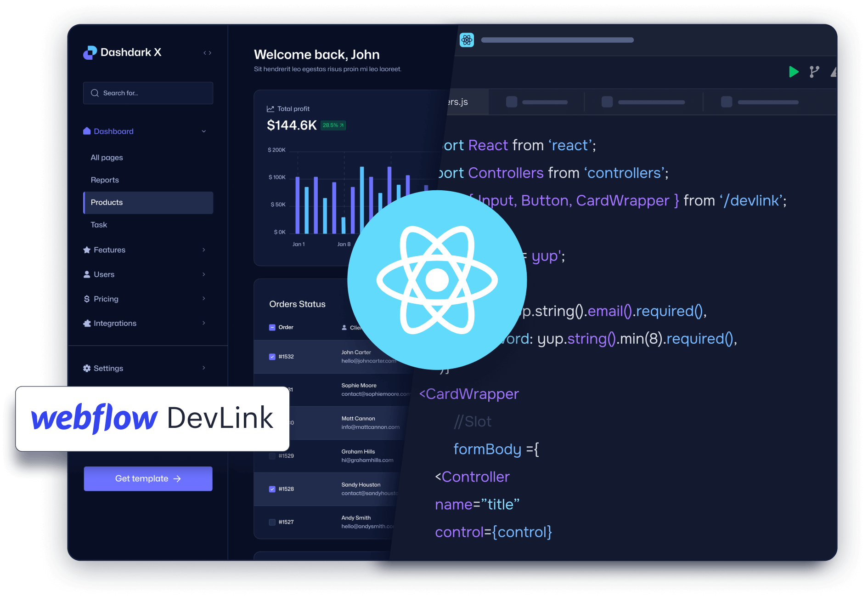This screenshot has height=597, width=868.
Task: Switch to the ers.js file tab
Action: coord(458,102)
